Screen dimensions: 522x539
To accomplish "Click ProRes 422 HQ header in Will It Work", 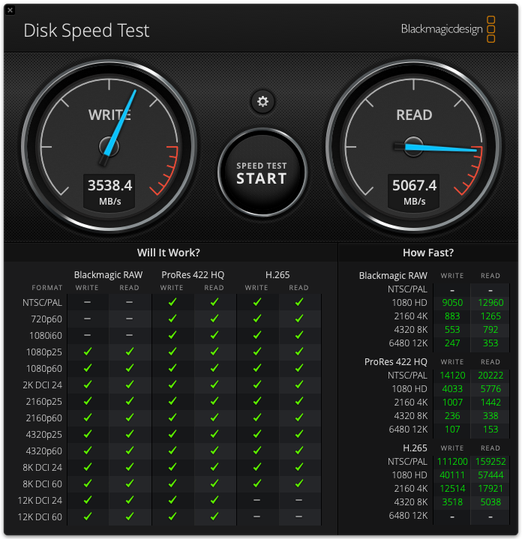I will [193, 275].
